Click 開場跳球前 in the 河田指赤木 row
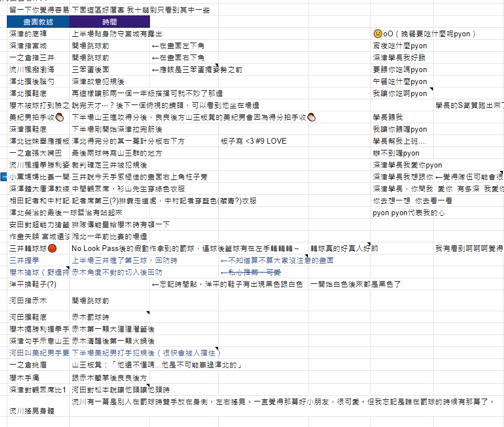504x427 pixels. pyautogui.click(x=110, y=300)
